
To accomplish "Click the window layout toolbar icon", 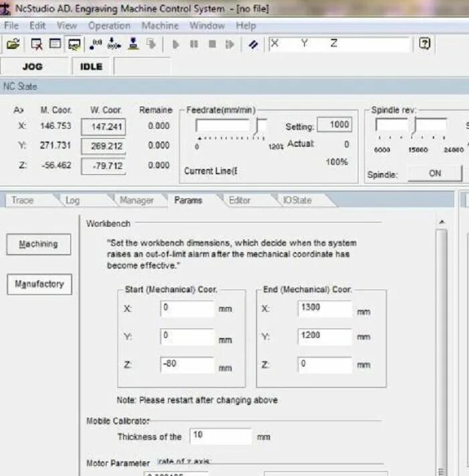I will coord(55,44).
